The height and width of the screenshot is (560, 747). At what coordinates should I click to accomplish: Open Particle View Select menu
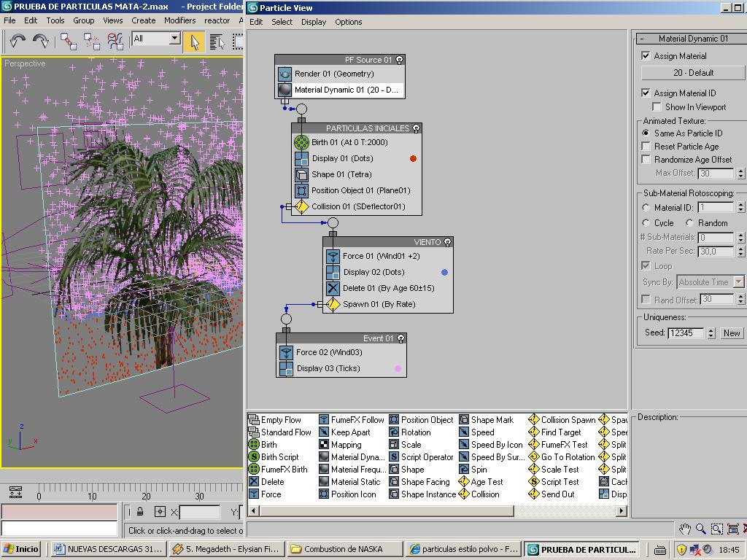(282, 22)
